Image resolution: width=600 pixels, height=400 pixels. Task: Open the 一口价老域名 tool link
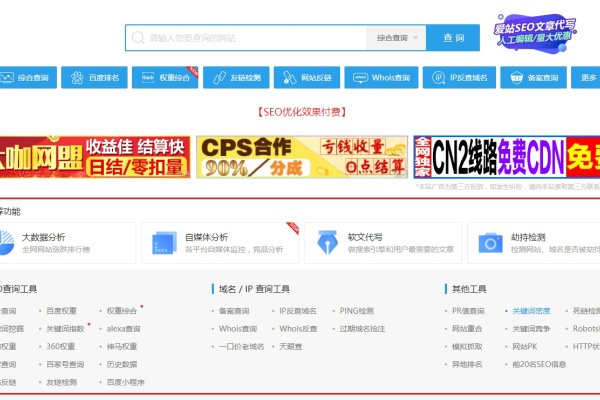(x=241, y=346)
